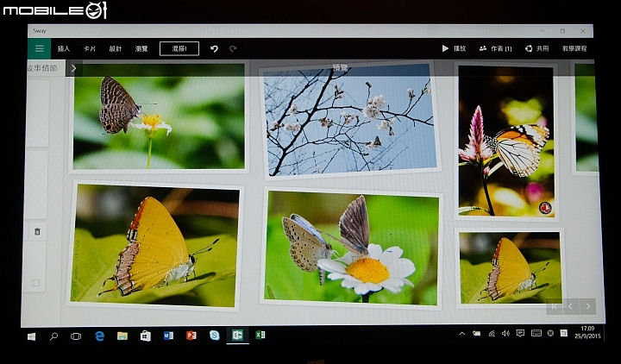621x364 pixels.
Task: Open the Sway hamburger menu
Action: [x=39, y=48]
